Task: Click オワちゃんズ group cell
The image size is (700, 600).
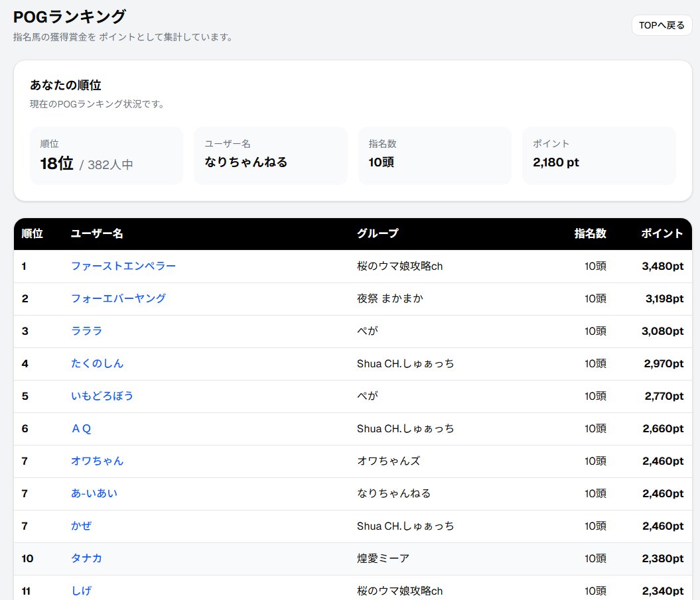Action: [x=388, y=461]
